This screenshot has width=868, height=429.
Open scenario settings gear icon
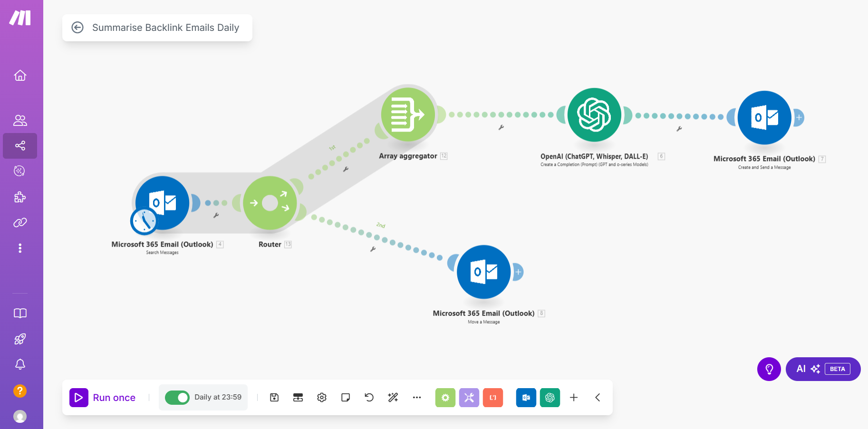(322, 398)
